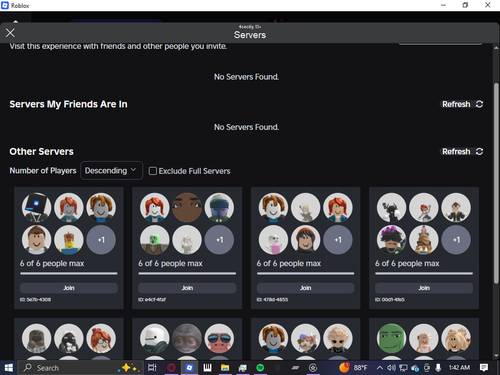
Task: Click the 'ID: 5e7b-4308' text
Action: 35,300
